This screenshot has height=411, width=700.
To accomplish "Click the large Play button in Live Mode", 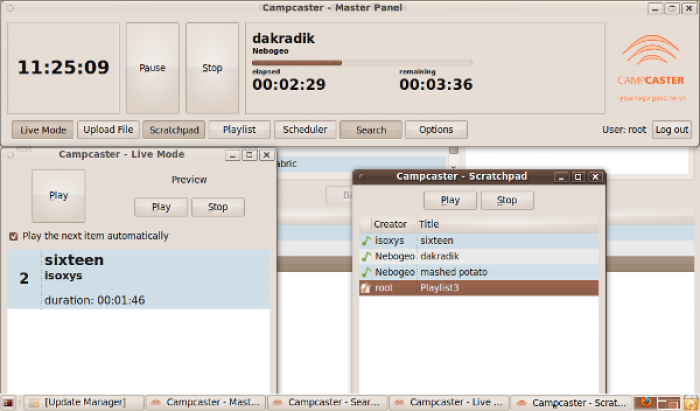I will point(58,196).
